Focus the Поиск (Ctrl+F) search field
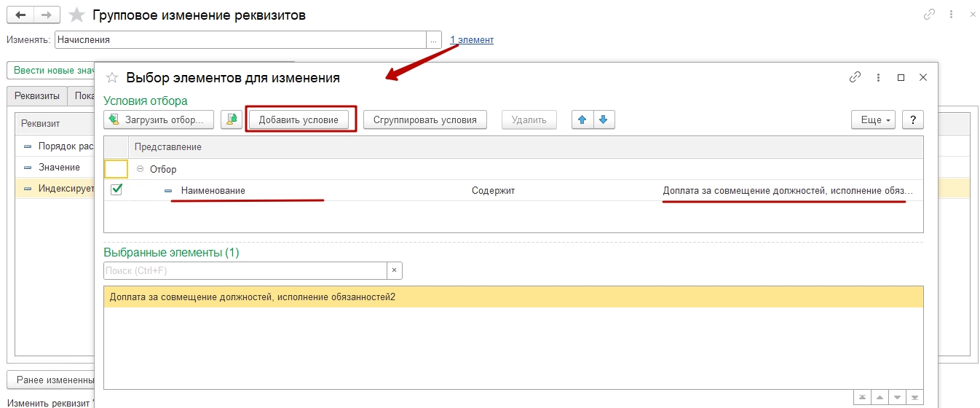The image size is (980, 408). pos(245,270)
